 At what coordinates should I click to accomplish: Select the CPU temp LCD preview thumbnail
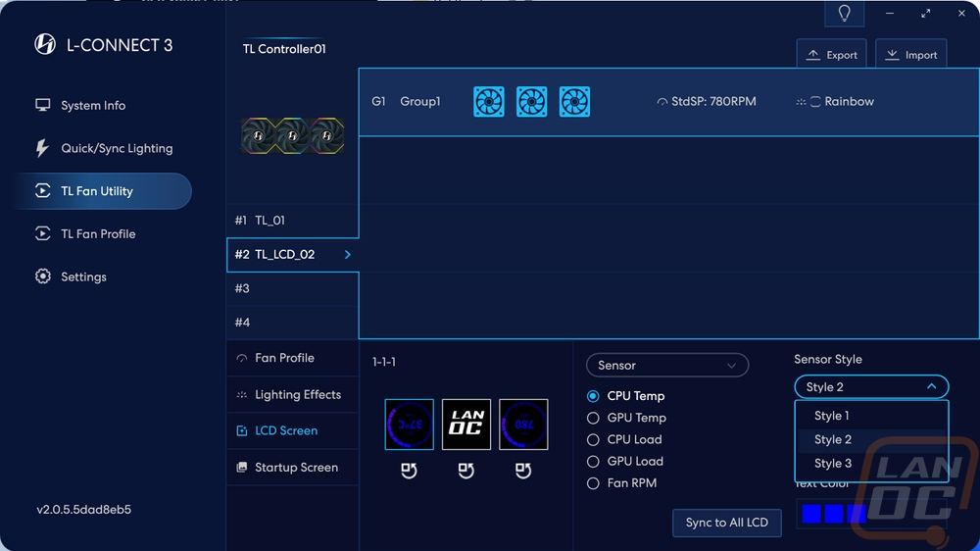click(410, 425)
